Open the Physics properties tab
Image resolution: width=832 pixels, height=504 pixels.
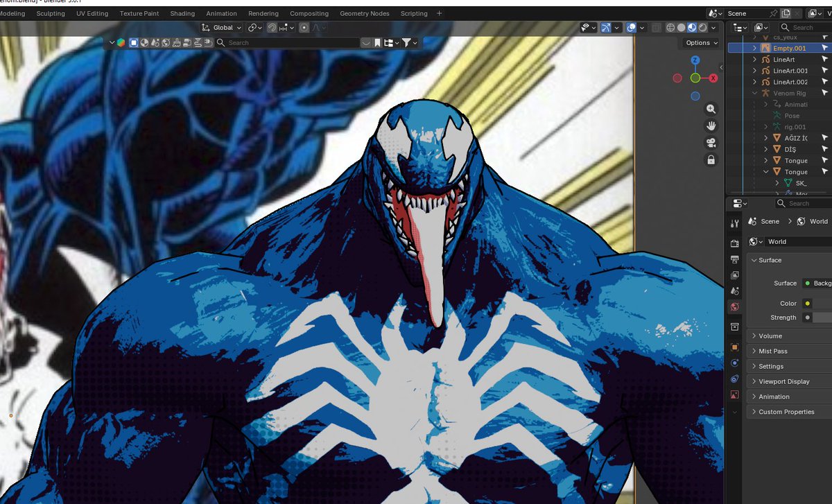pos(735,363)
